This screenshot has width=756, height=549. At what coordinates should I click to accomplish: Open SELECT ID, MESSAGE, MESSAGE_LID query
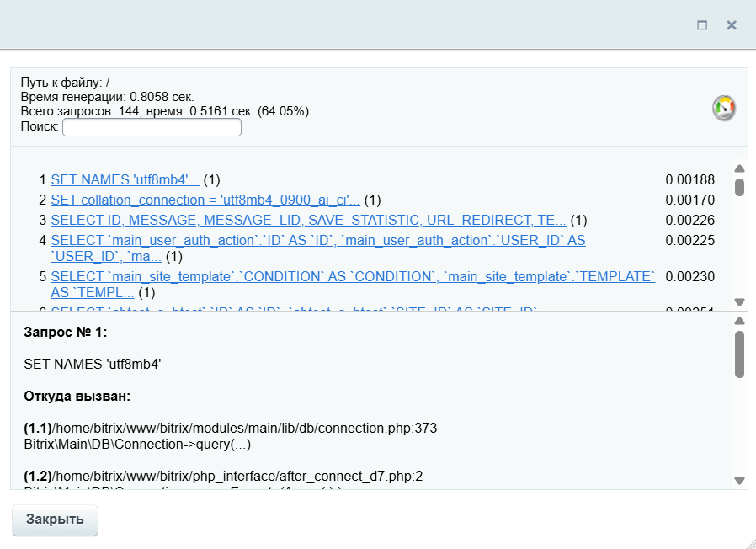click(308, 221)
